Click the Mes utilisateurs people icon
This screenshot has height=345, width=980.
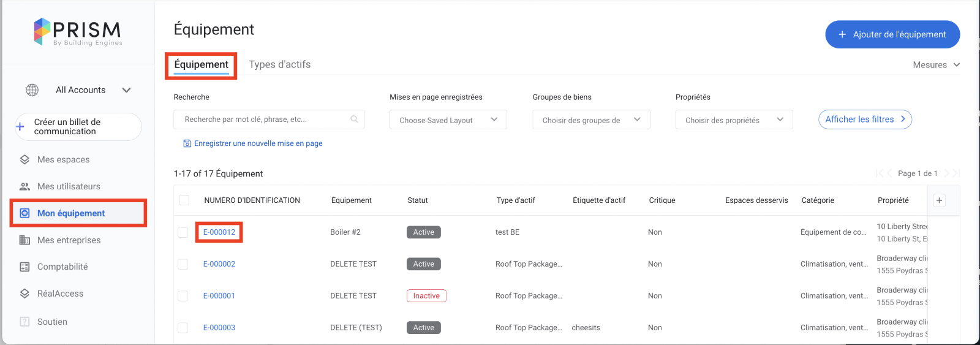[x=24, y=186]
